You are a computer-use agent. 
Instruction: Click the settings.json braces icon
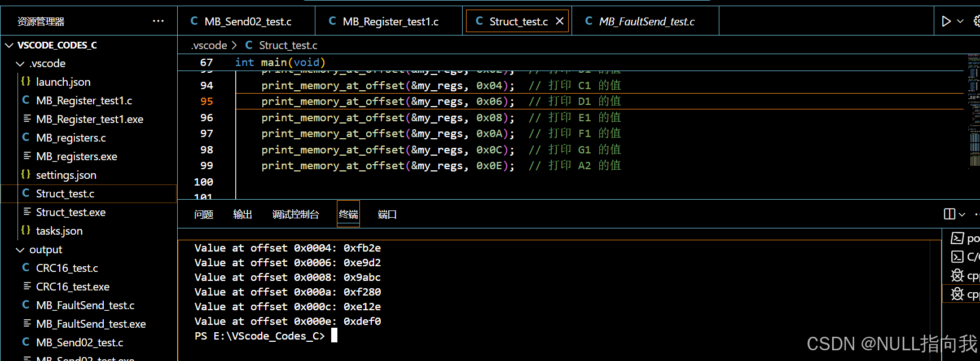click(x=26, y=175)
